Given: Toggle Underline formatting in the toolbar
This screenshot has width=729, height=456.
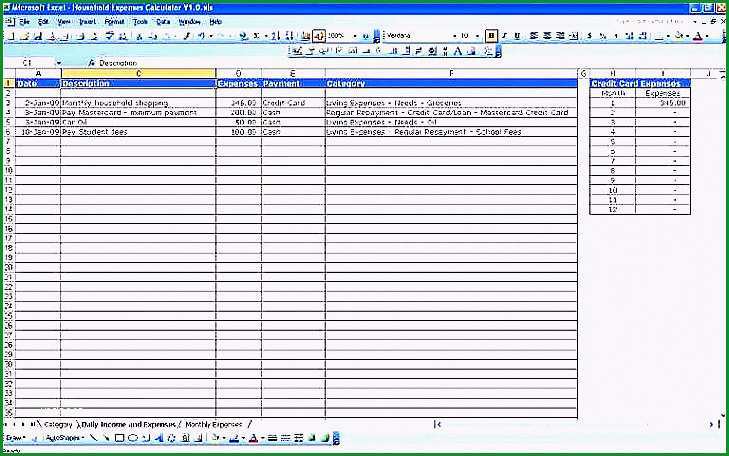Looking at the screenshot, I should point(517,36).
